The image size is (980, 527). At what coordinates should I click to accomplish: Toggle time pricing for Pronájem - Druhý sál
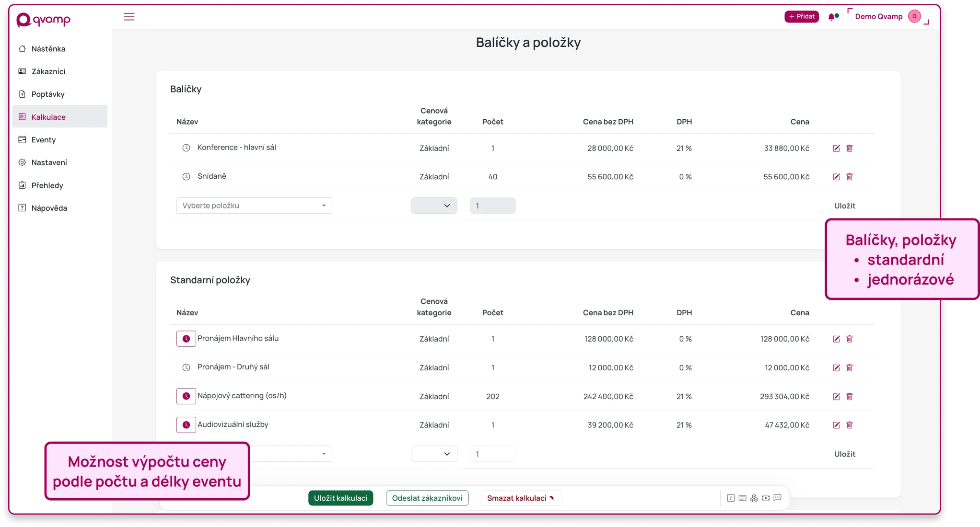[x=186, y=367]
